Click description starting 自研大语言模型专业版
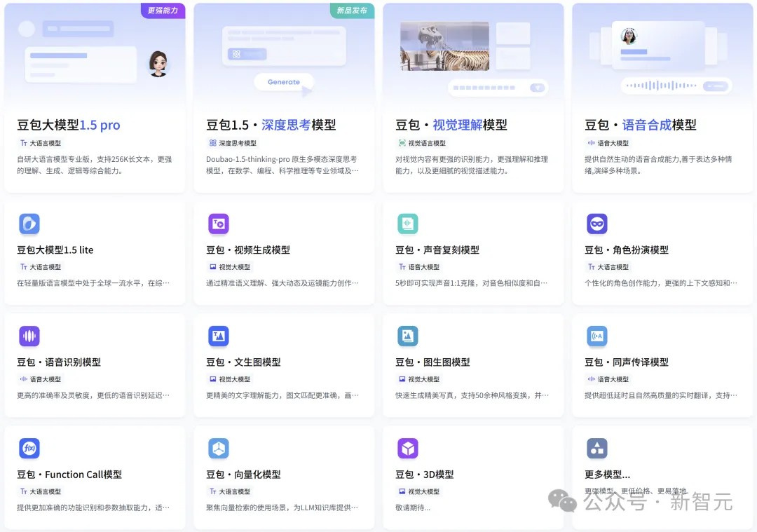The width and height of the screenshot is (757, 532). (x=95, y=165)
